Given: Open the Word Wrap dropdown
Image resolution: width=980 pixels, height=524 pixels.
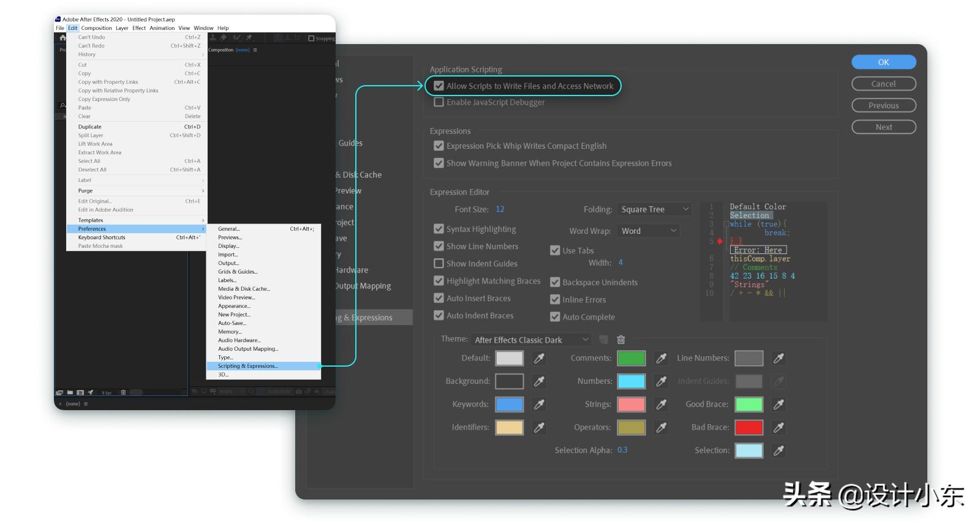Looking at the screenshot, I should tap(648, 231).
